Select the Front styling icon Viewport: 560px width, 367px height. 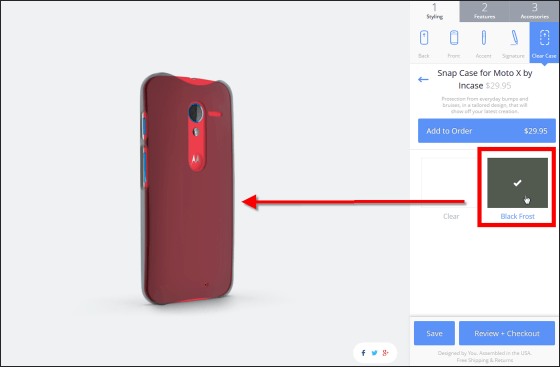click(x=454, y=38)
